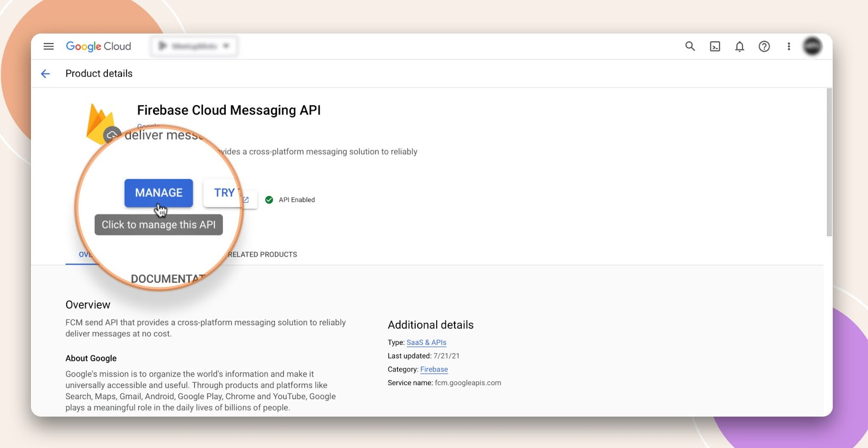Image resolution: width=868 pixels, height=448 pixels.
Task: Open the Firebase category link
Action: point(434,369)
